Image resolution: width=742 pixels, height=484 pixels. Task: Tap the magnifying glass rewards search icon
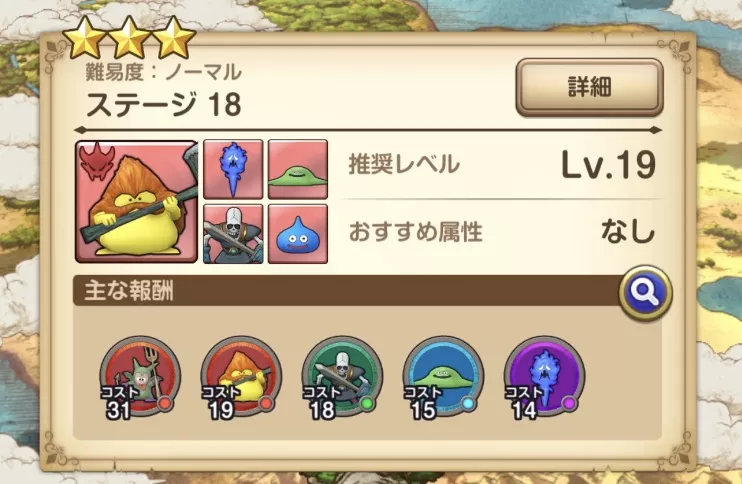click(x=645, y=293)
